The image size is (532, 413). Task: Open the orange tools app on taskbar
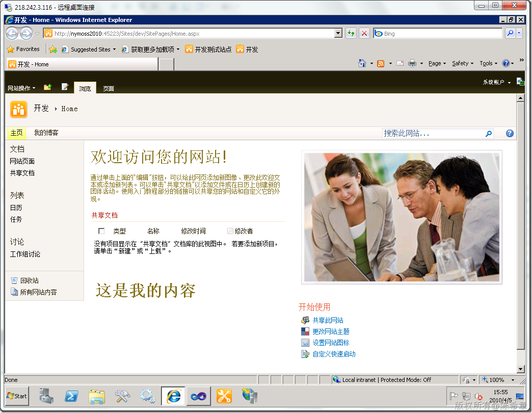[x=224, y=396]
